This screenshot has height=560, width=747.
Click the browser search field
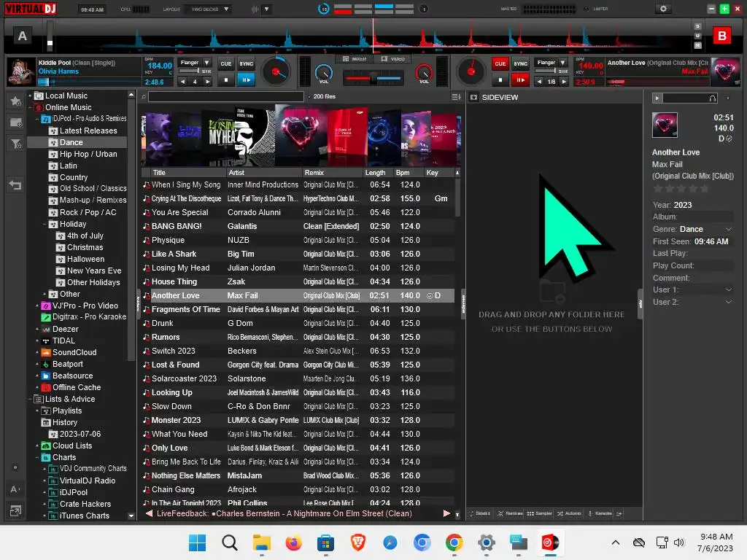coord(226,97)
